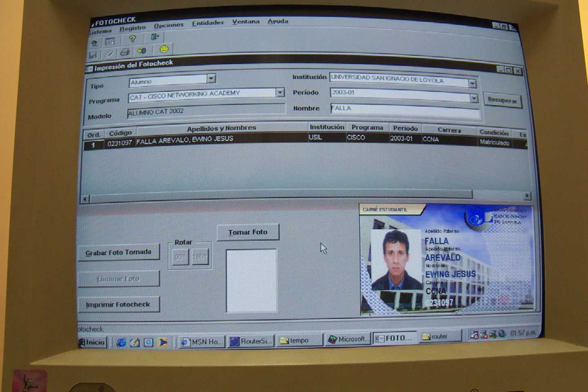Open the Ayuda menu
The width and height of the screenshot is (588, 392).
[278, 21]
